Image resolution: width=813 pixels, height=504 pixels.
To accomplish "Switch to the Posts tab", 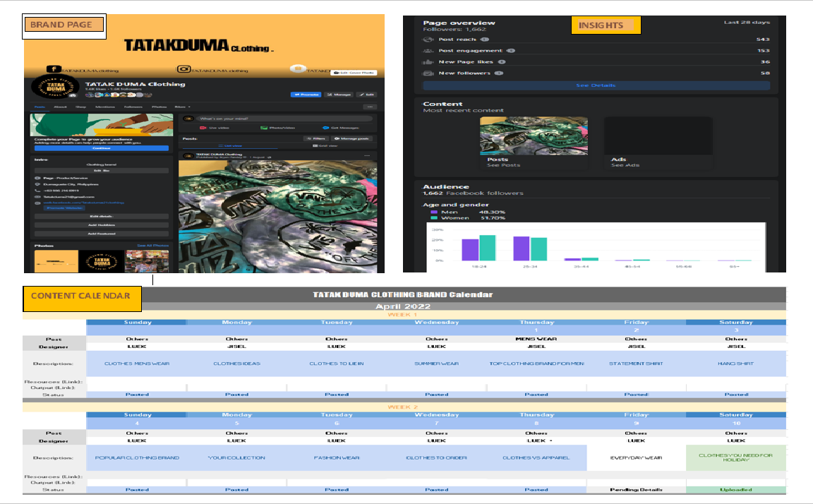I will tap(40, 107).
